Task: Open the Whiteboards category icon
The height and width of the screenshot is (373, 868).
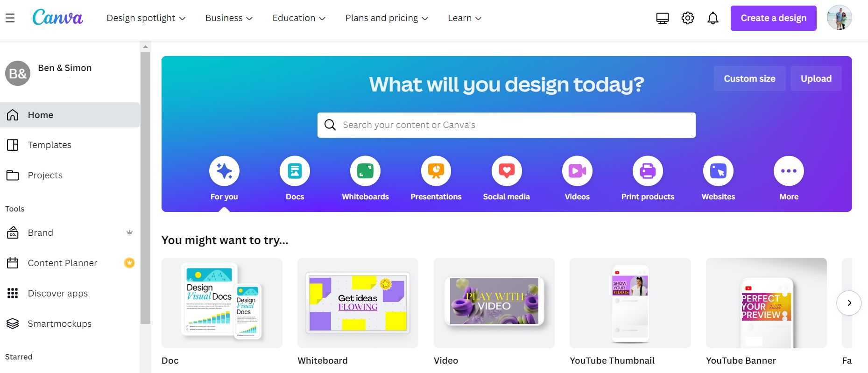Action: (x=365, y=171)
